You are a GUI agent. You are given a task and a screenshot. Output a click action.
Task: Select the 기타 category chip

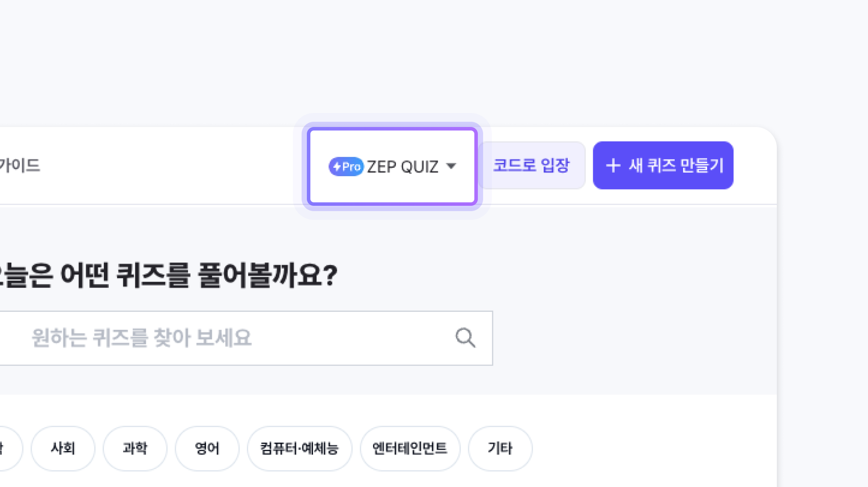click(x=500, y=448)
